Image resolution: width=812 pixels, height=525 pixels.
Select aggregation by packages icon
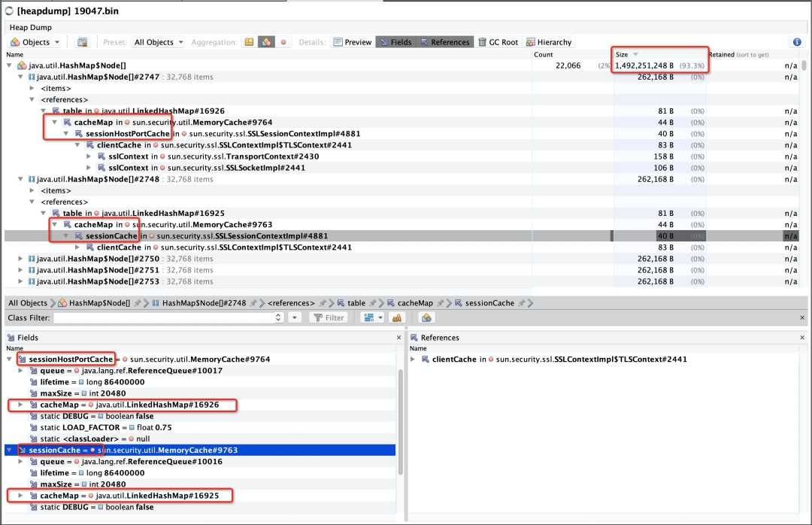249,42
